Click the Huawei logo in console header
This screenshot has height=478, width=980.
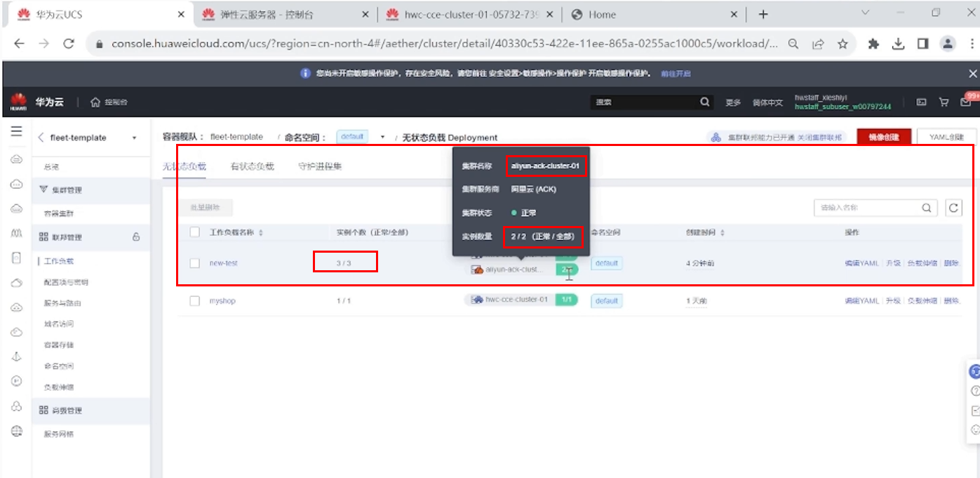click(x=18, y=102)
